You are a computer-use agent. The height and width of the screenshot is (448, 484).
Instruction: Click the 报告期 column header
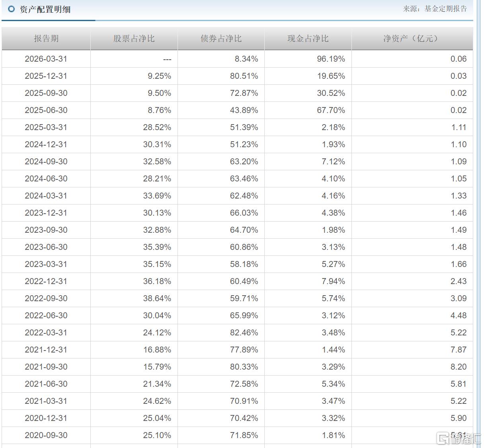(x=46, y=39)
